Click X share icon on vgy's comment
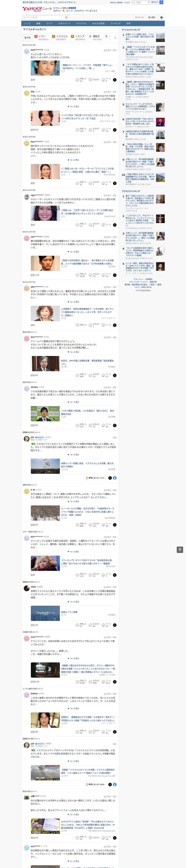Screen dimensions: 186x868 115,225
